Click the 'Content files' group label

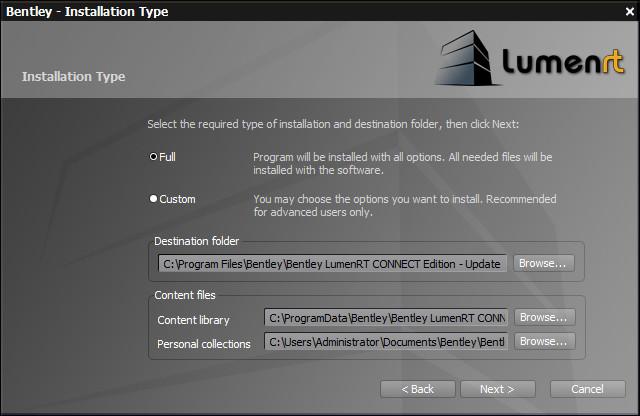184,295
